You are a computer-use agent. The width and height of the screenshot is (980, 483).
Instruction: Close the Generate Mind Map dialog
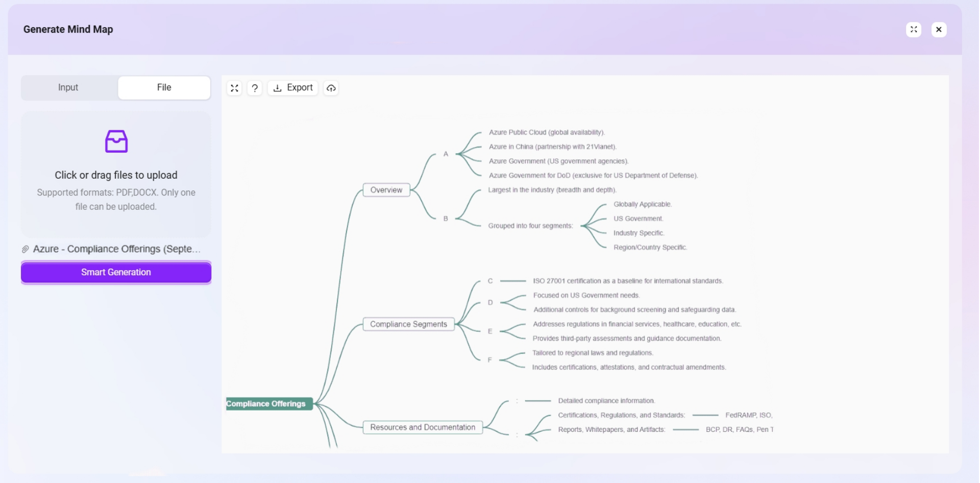939,30
